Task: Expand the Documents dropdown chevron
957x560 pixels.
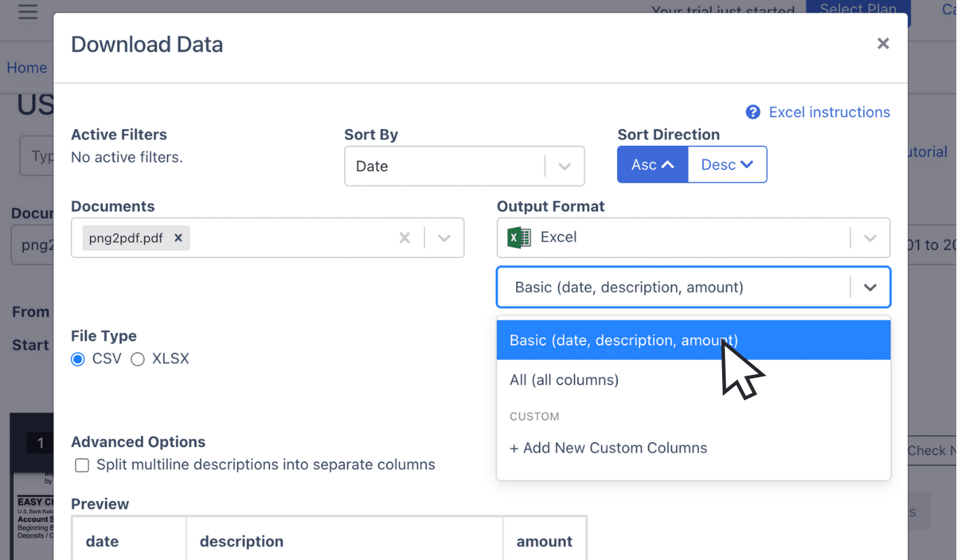Action: click(444, 238)
